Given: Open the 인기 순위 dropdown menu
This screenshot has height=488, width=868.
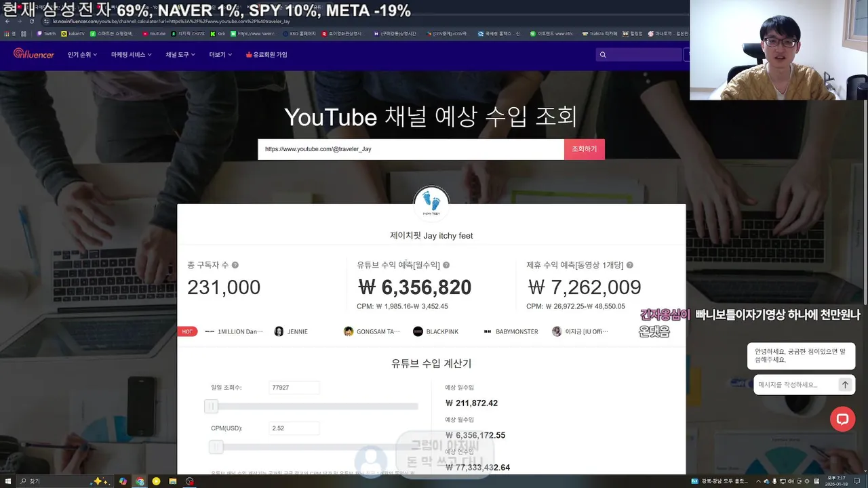Looking at the screenshot, I should [x=82, y=54].
